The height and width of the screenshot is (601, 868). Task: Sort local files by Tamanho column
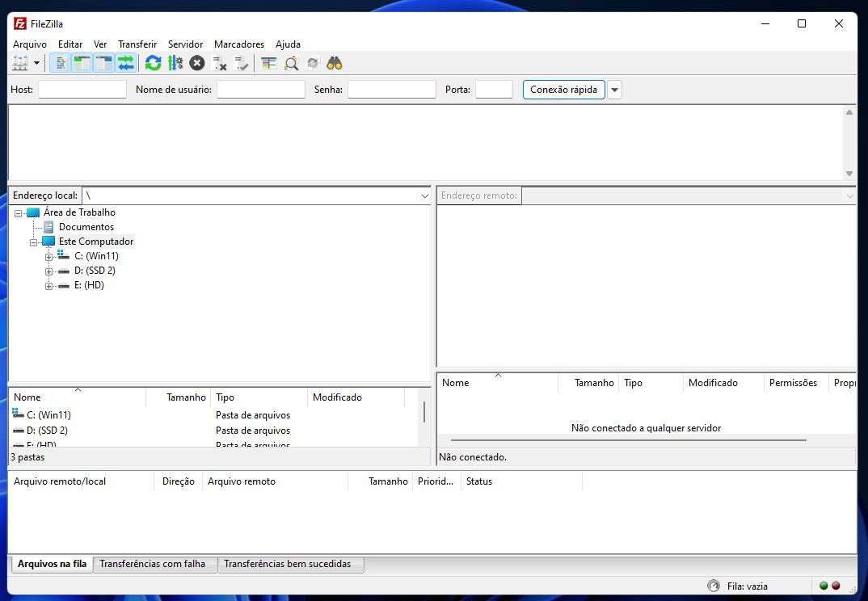[179, 397]
